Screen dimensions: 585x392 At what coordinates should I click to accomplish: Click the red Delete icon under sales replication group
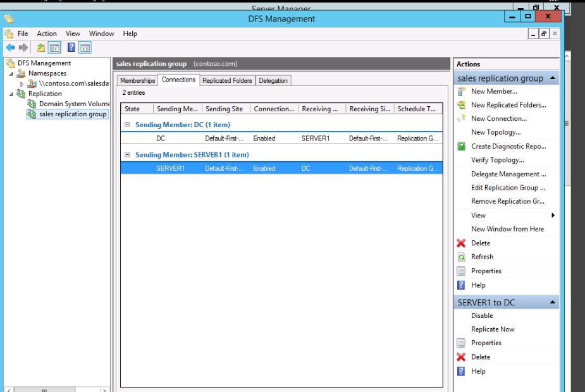tap(462, 243)
